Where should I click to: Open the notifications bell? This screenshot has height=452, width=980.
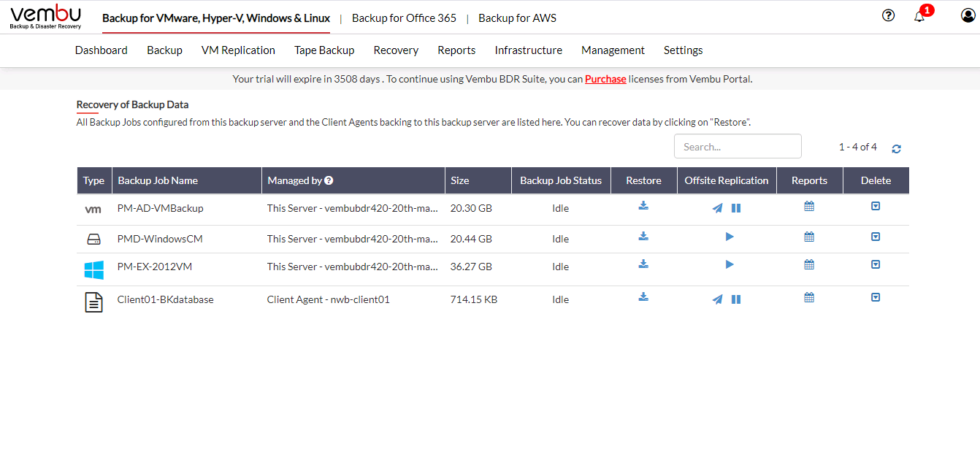919,16
